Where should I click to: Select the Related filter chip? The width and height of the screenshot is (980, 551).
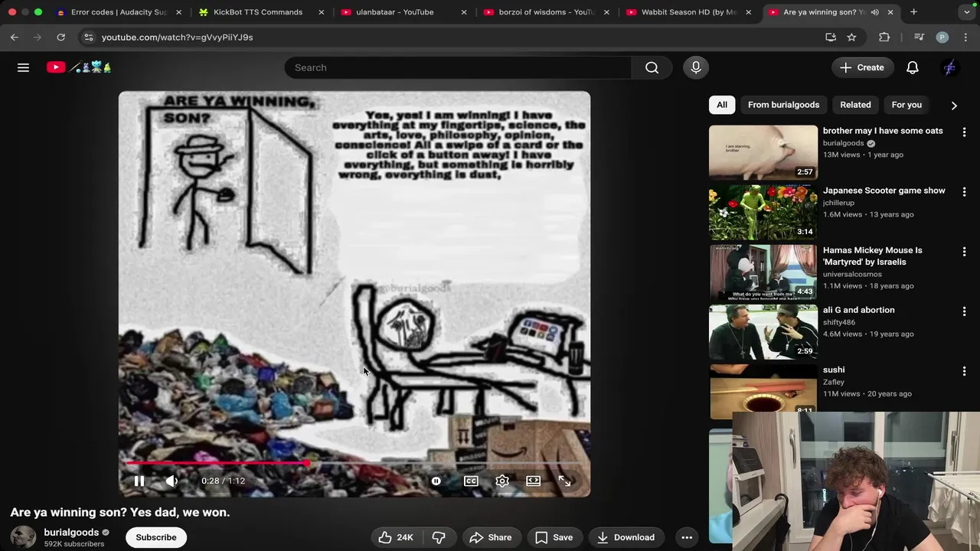pos(855,105)
